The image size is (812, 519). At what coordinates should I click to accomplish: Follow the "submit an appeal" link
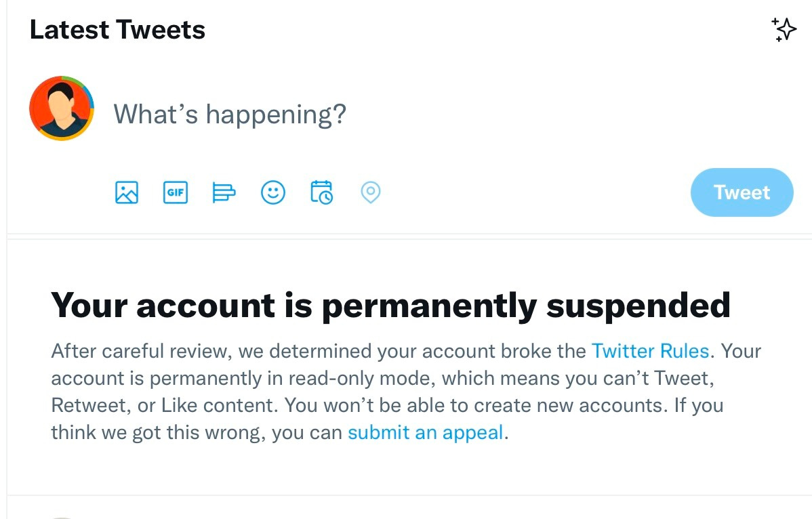coord(426,432)
